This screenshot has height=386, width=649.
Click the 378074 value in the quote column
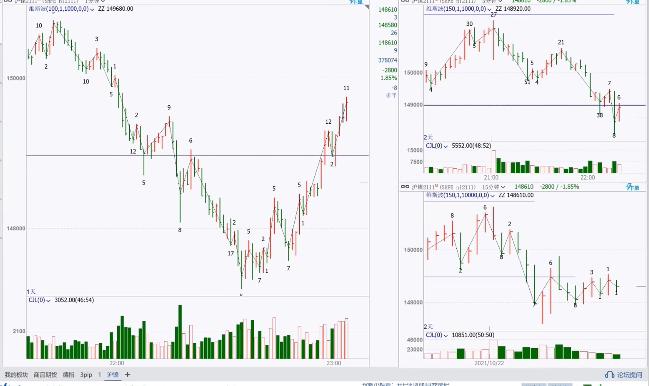pos(388,60)
